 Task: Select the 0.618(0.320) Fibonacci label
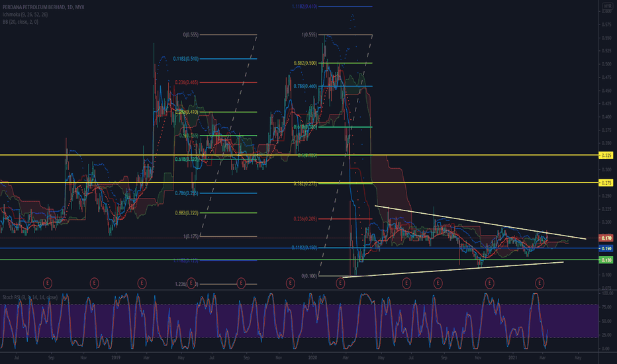click(x=187, y=159)
